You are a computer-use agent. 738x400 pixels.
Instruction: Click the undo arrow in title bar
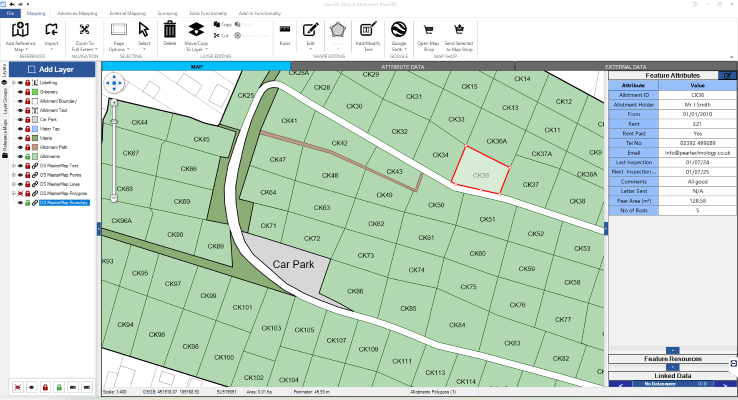click(x=12, y=4)
